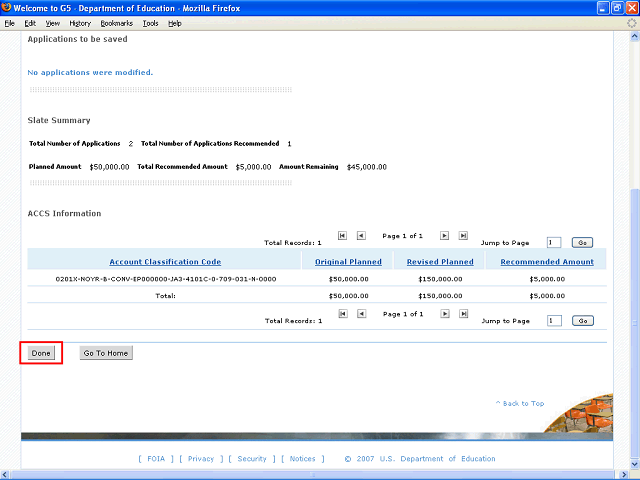
Task: Sort by Recommended Amount column
Action: tap(547, 262)
